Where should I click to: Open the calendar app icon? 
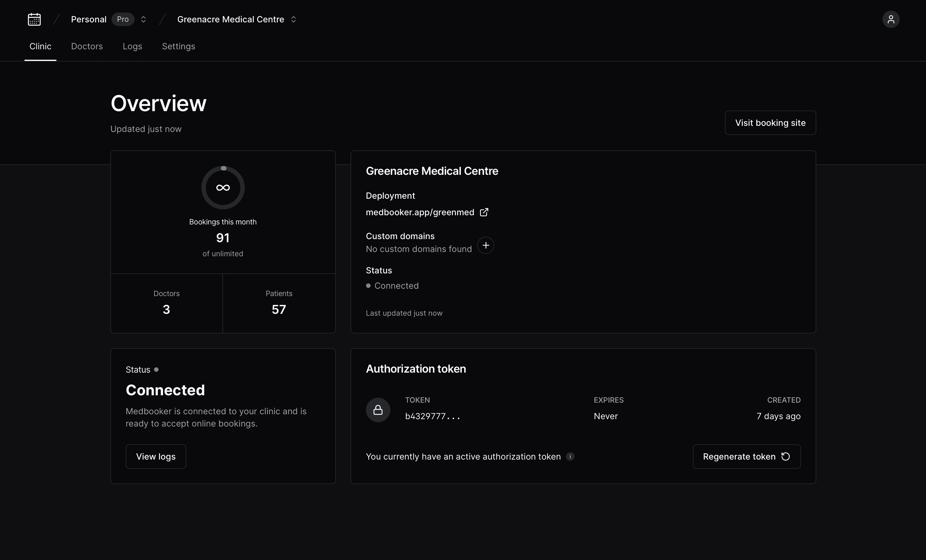(34, 19)
